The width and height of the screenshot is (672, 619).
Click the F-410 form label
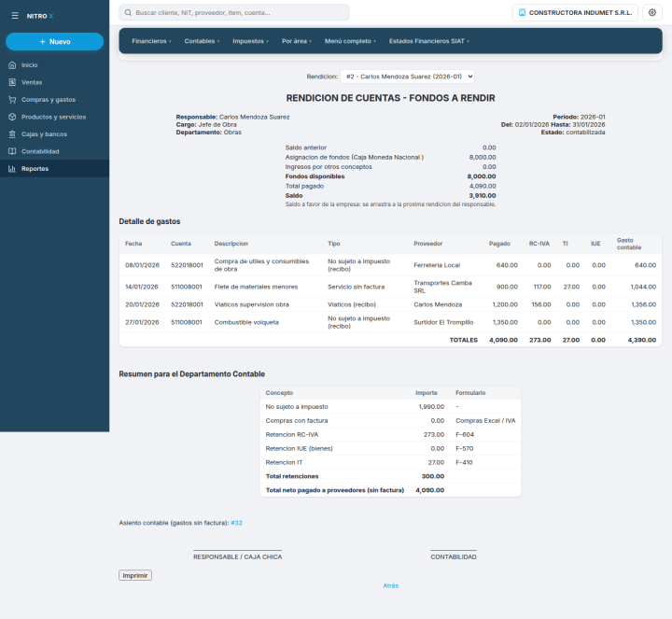tap(464, 462)
